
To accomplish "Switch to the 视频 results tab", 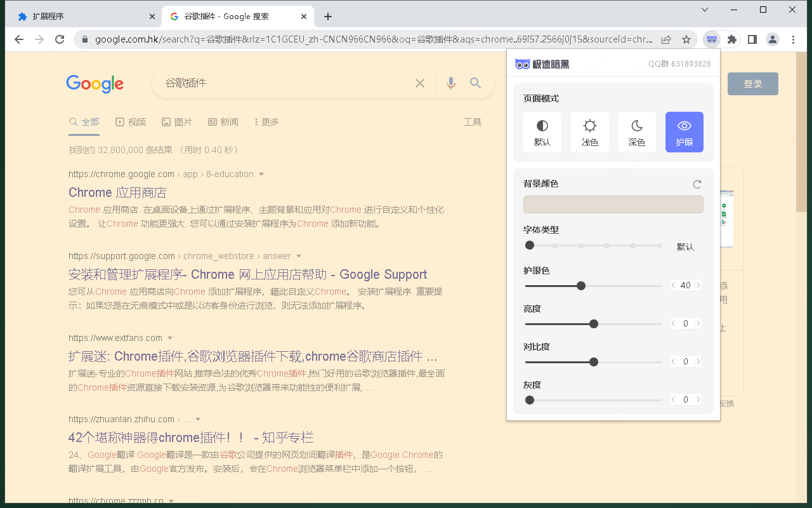I will click(131, 122).
